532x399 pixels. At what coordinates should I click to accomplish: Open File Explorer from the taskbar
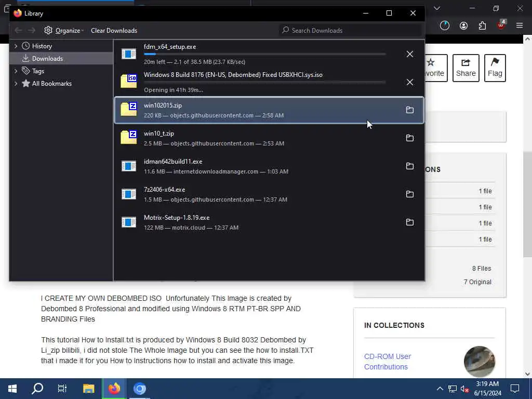click(88, 389)
